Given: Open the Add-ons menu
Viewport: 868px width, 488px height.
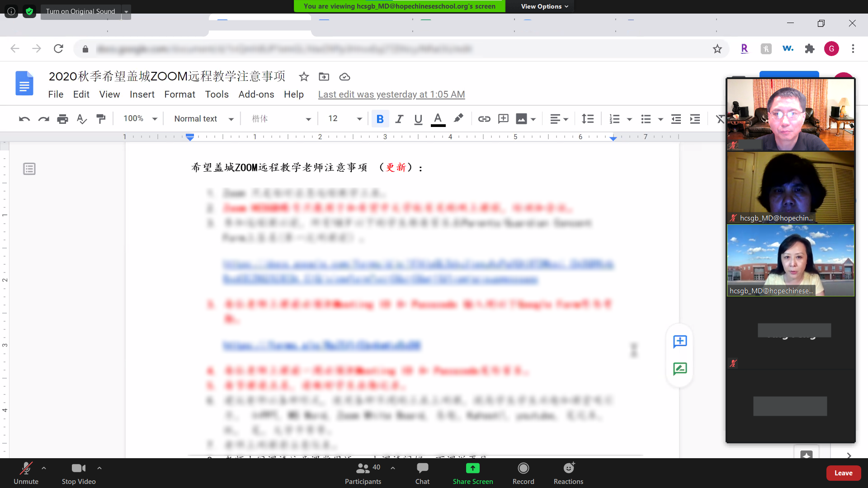Looking at the screenshot, I should pyautogui.click(x=256, y=94).
